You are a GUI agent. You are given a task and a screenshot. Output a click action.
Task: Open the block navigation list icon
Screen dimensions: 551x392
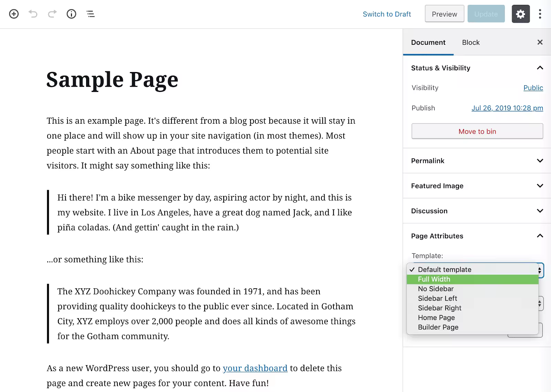91,14
